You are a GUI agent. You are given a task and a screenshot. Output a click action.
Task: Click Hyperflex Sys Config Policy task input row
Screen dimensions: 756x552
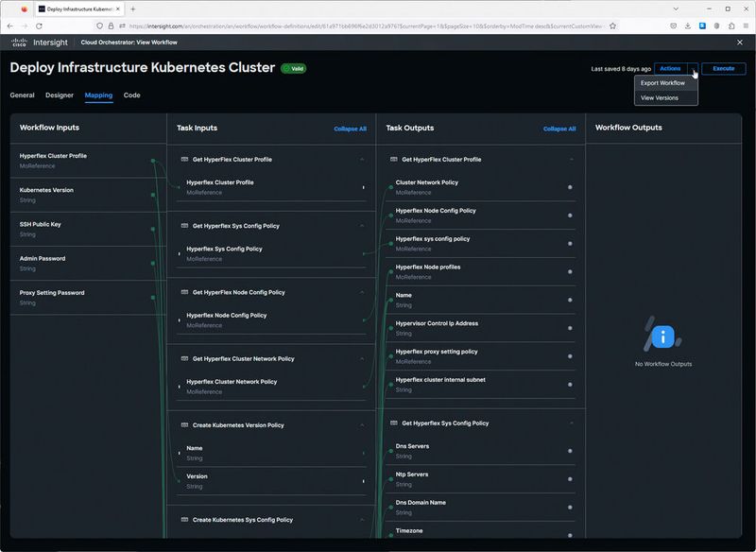[271, 253]
